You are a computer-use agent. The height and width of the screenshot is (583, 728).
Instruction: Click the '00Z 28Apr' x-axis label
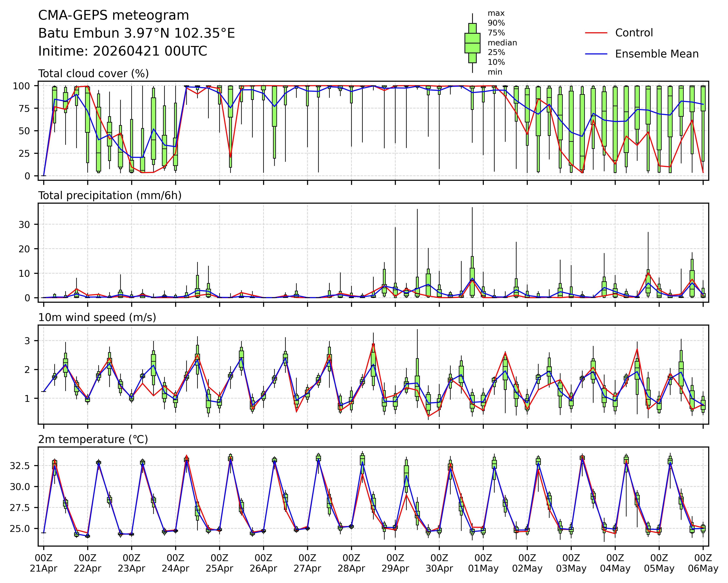pos(351,563)
